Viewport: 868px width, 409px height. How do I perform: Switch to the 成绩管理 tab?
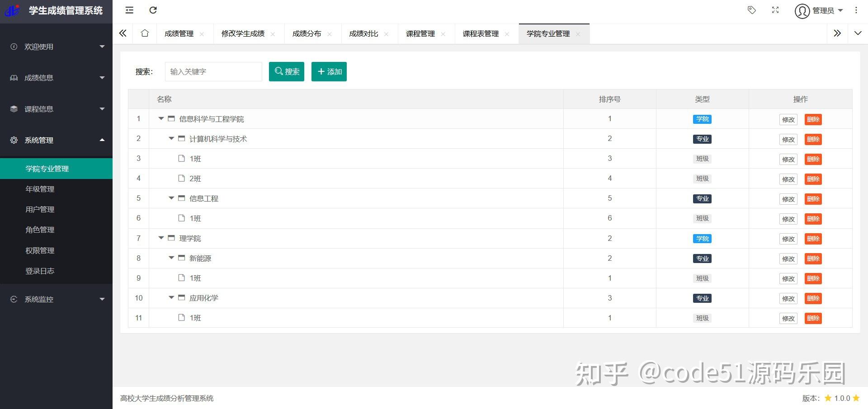pos(179,33)
